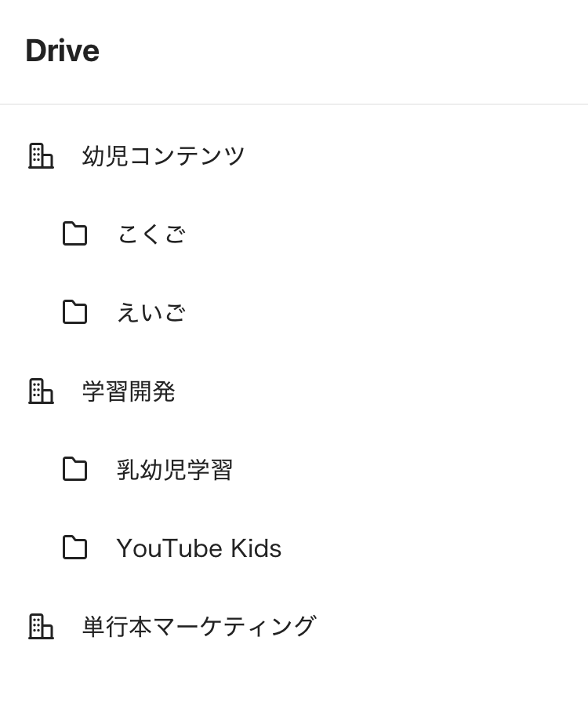Open the こくご folder
The image size is (588, 706).
coord(151,234)
